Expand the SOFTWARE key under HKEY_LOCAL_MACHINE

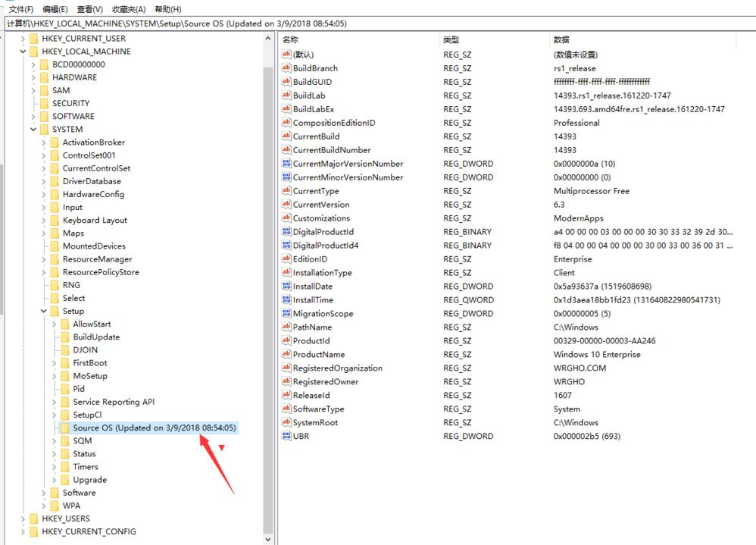pos(33,117)
